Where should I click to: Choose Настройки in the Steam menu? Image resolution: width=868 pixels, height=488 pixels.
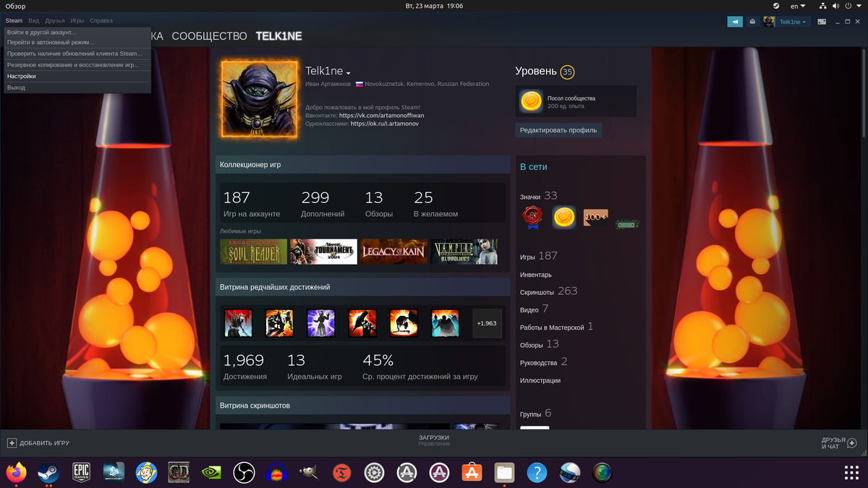coord(77,76)
